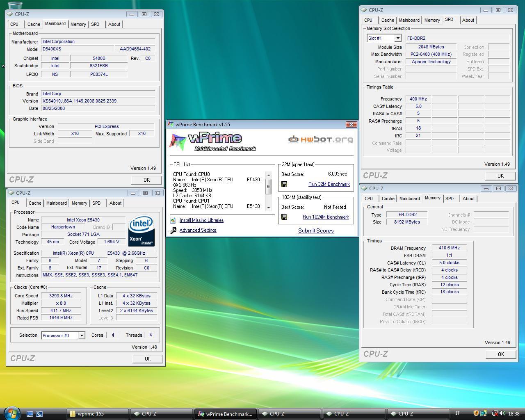Click the FSB:DRAM ratio value 1:1
This screenshot has height=420, width=525.
(x=449, y=255)
